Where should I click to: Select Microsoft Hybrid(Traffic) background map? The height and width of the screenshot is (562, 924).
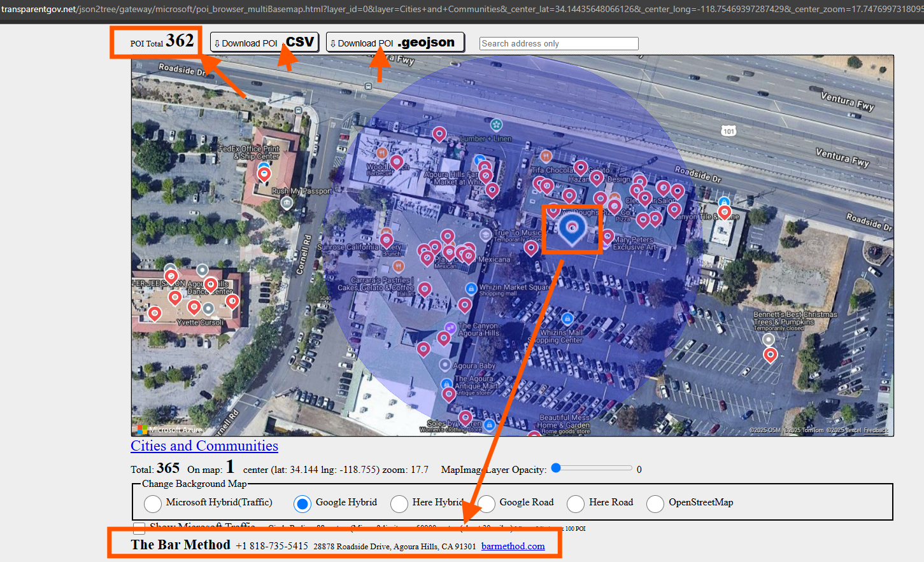(153, 503)
